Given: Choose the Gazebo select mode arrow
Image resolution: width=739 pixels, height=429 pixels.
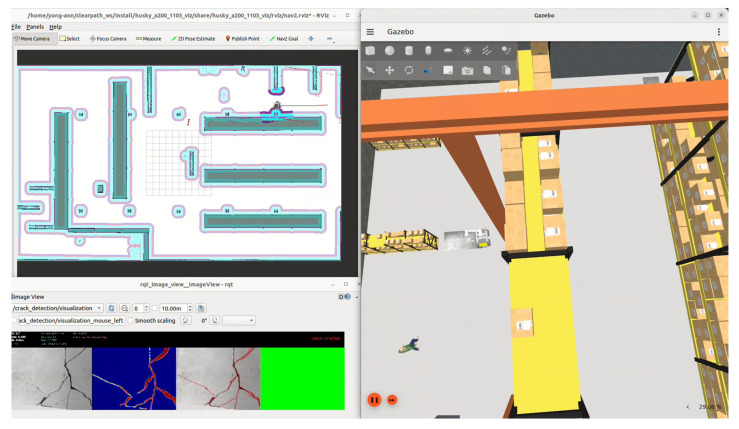Looking at the screenshot, I should 370,70.
